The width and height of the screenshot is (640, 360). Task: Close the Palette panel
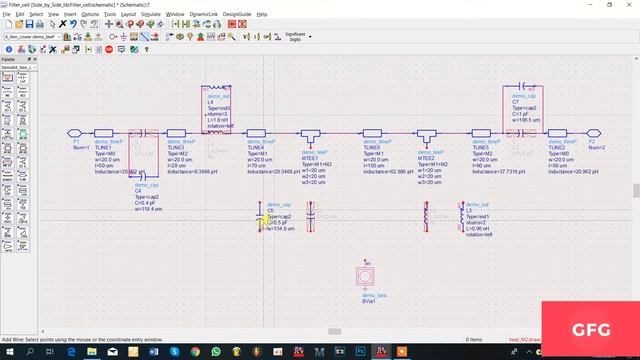tap(35, 60)
